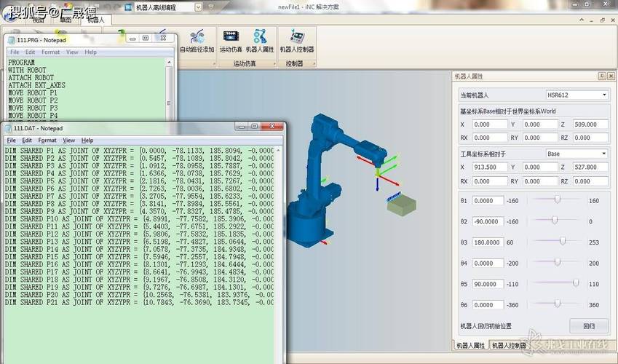The height and width of the screenshot is (364, 618).
Task: Open Help menu in 111.DAT Notepad
Action: 87,141
